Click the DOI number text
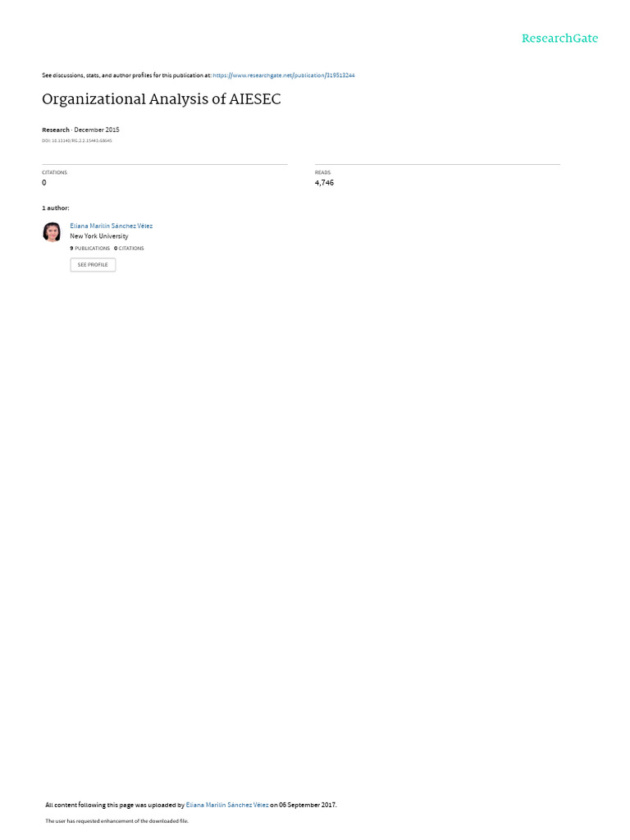The image size is (630, 840). click(x=77, y=141)
